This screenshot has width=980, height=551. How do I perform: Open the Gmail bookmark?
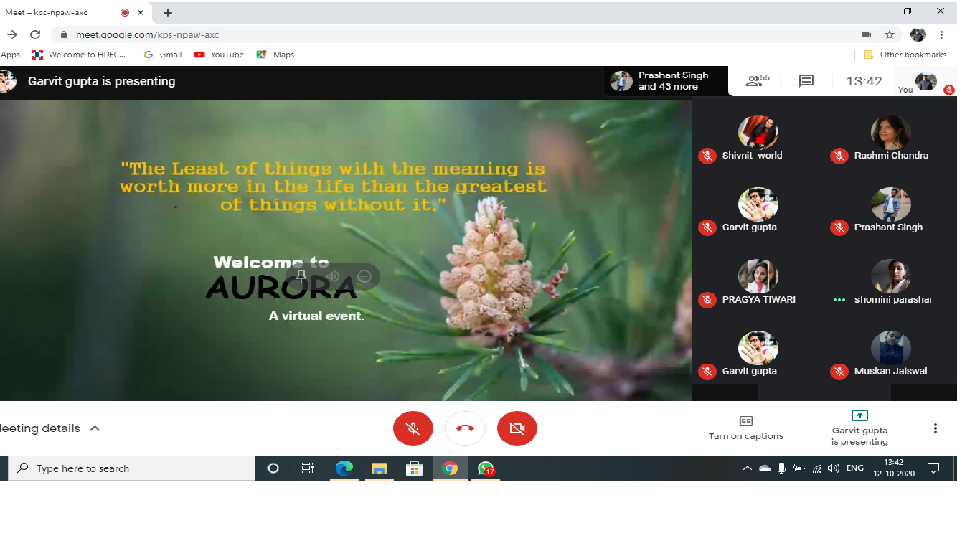(163, 55)
